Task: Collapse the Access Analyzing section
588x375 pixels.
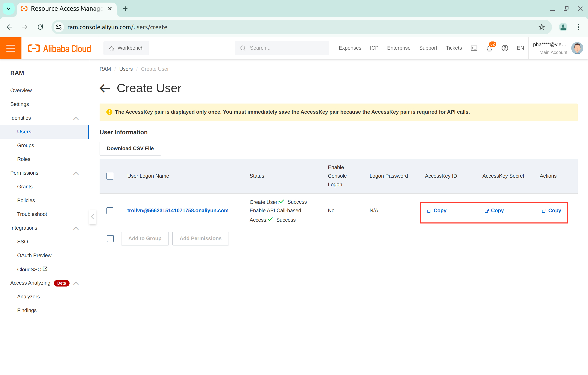Action: pyautogui.click(x=76, y=283)
